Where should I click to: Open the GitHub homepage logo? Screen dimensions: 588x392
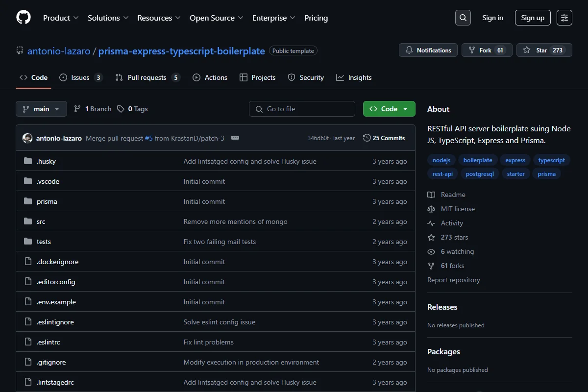(x=24, y=18)
